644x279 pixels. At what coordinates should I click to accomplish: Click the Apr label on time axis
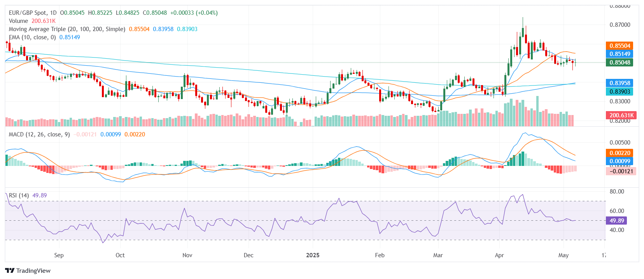tap(499, 255)
